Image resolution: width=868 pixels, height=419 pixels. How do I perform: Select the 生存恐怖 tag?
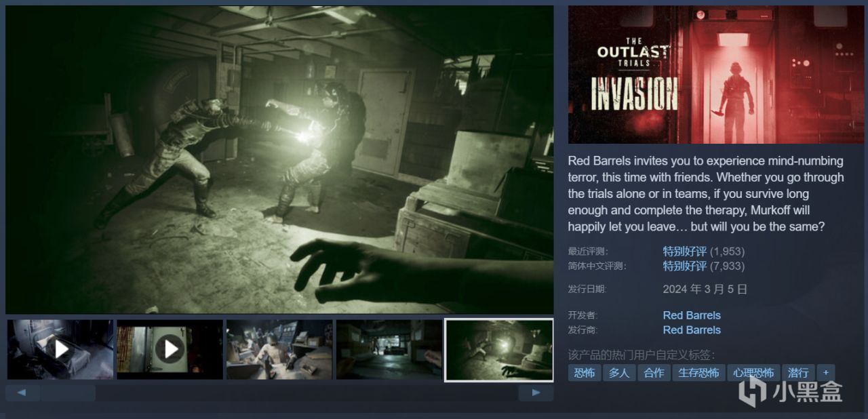point(698,373)
